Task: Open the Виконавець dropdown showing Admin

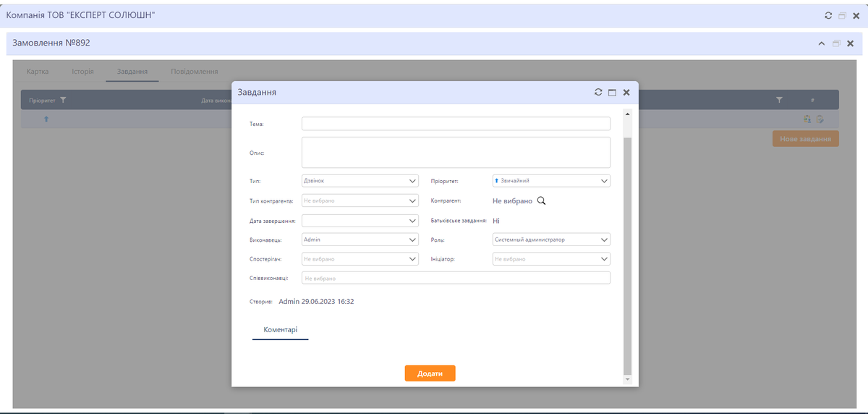Action: click(359, 240)
